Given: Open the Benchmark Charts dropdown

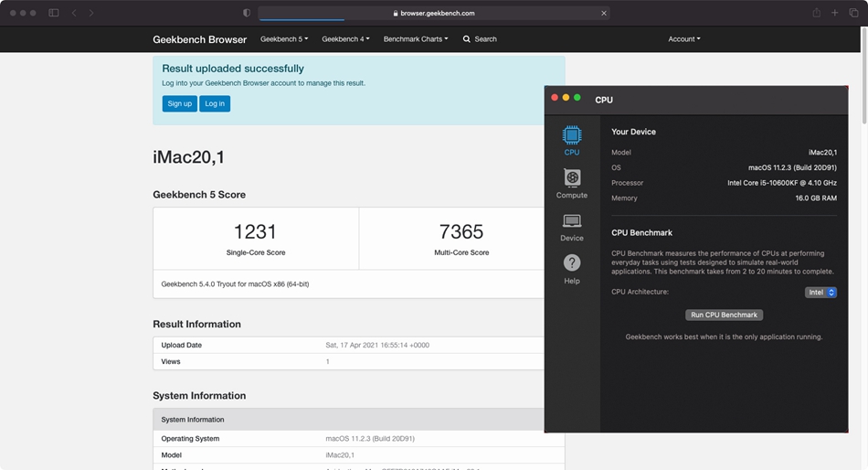Looking at the screenshot, I should coord(416,39).
